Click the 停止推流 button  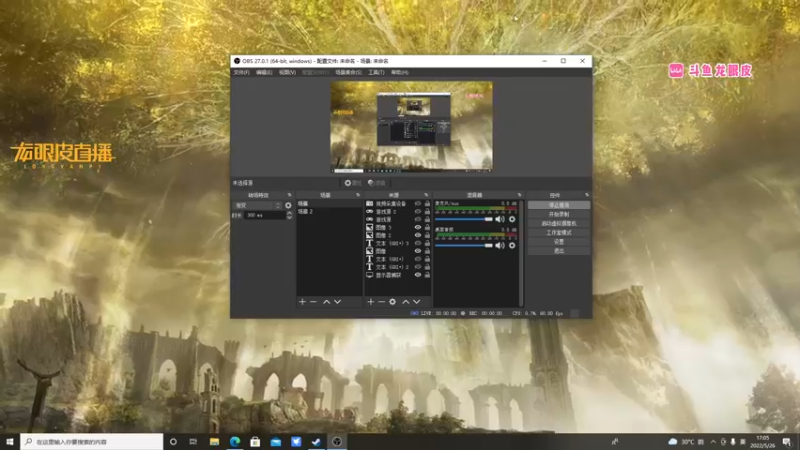coord(559,205)
